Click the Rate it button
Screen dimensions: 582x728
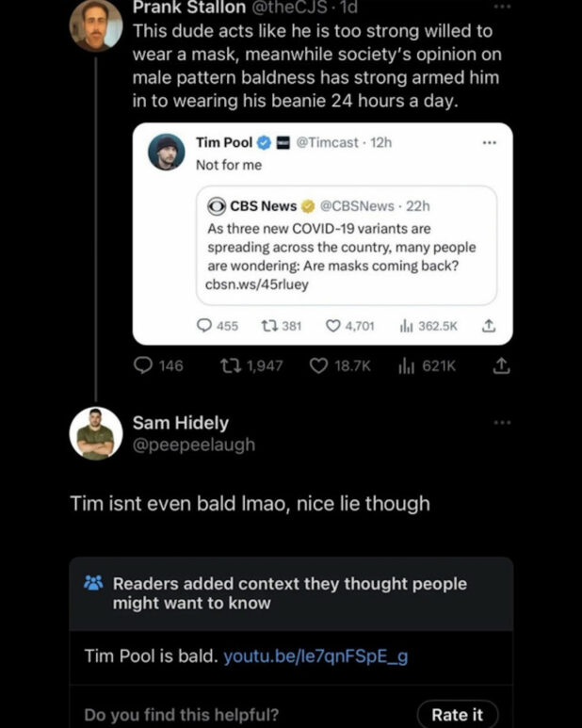(x=457, y=714)
